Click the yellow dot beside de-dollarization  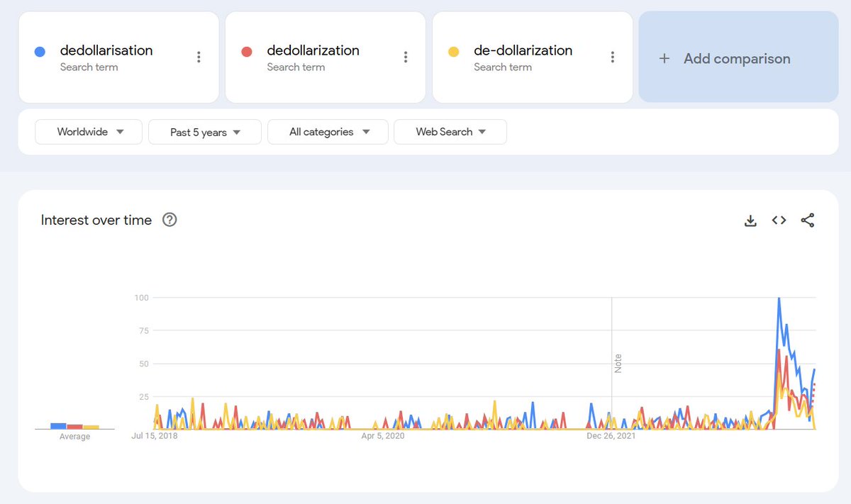tap(454, 52)
